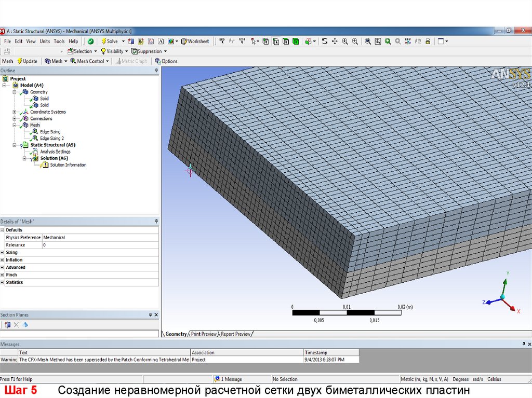532x398 pixels.
Task: Expand the Statistics section
Action: tap(2, 283)
